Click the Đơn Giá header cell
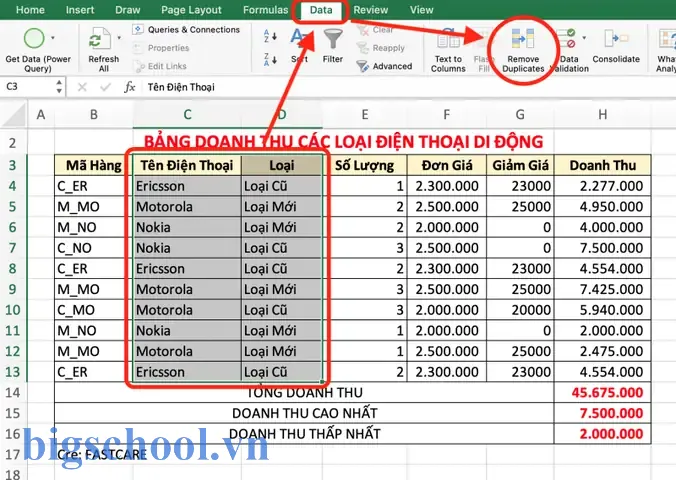676x480 pixels. 447,165
